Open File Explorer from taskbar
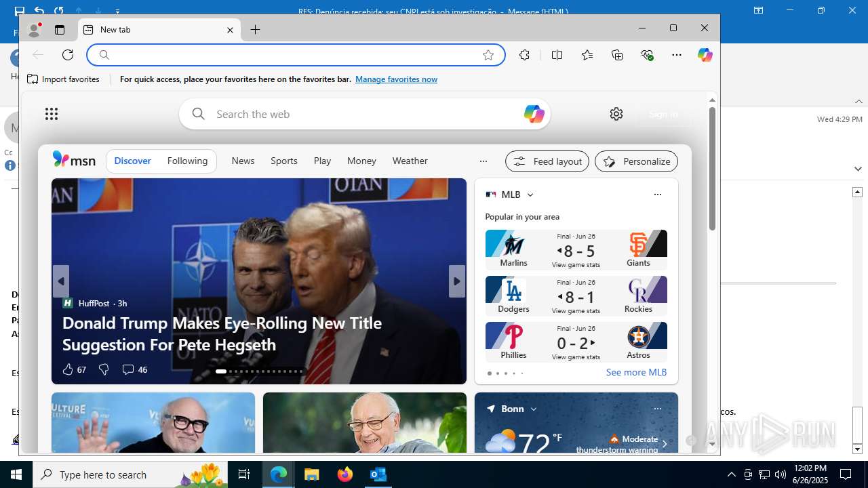This screenshot has width=868, height=488. click(x=311, y=474)
